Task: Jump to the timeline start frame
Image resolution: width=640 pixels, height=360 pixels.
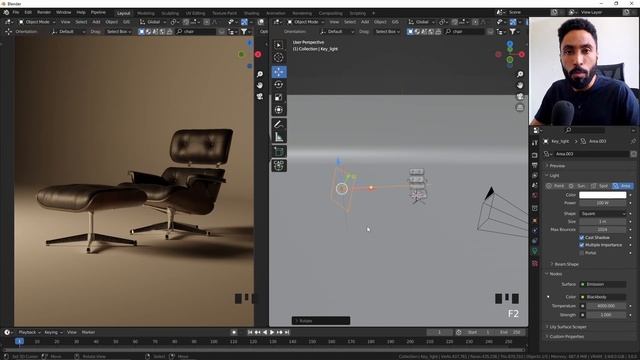Action: coord(250,332)
